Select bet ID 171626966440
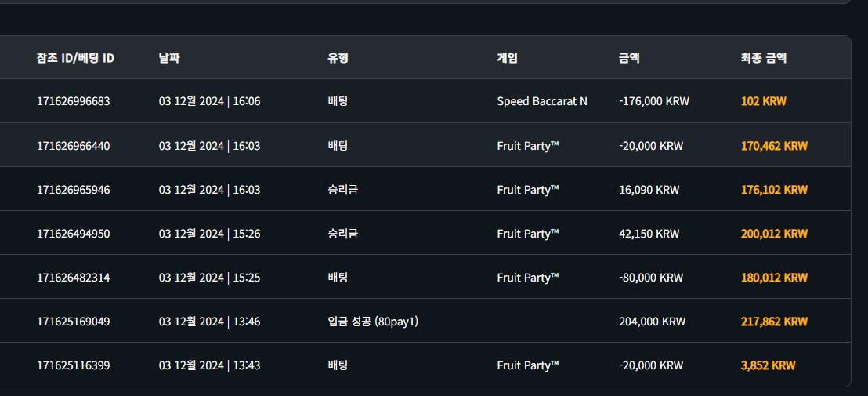The image size is (868, 396). (x=73, y=146)
